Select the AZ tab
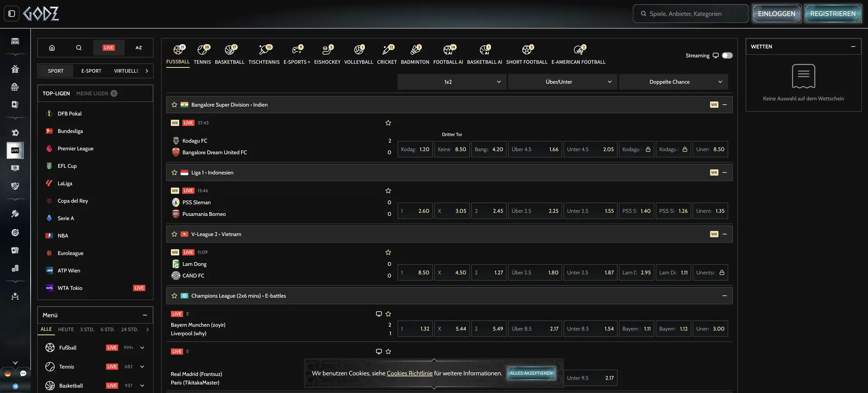The height and width of the screenshot is (393, 868). pyautogui.click(x=139, y=47)
